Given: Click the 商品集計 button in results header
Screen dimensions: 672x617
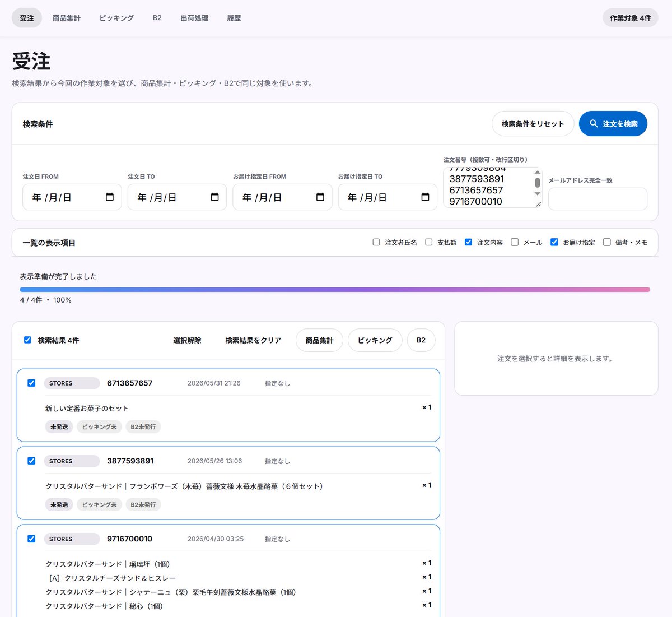Looking at the screenshot, I should coord(319,340).
